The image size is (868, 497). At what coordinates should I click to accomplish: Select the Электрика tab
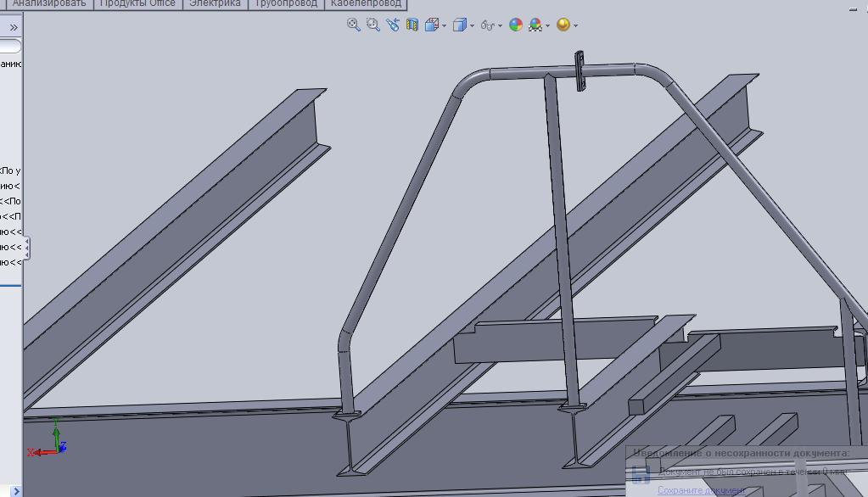coord(215,4)
